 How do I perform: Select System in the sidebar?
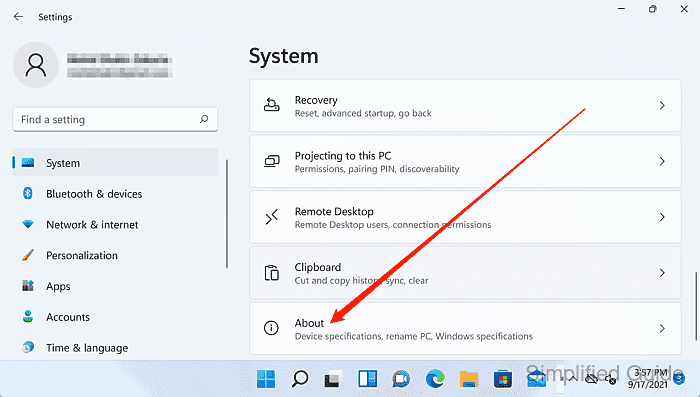pyautogui.click(x=115, y=163)
